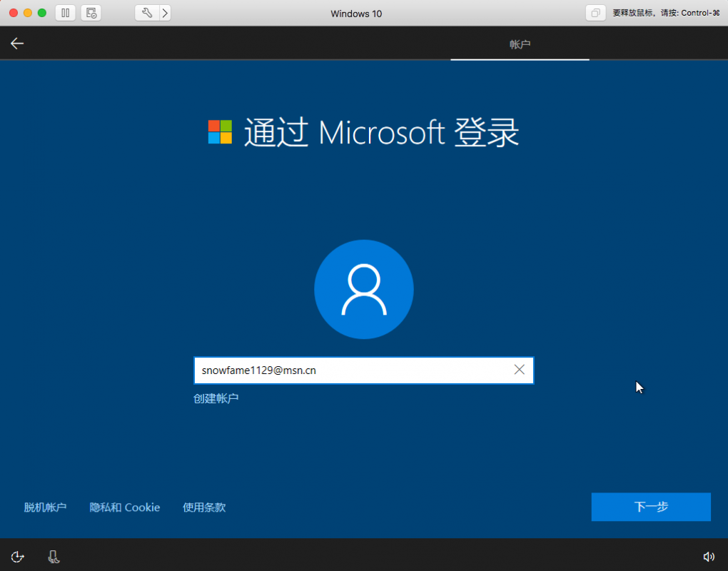Screen dimensions: 728x571
Task: Select the 帐户 tab
Action: tap(520, 44)
